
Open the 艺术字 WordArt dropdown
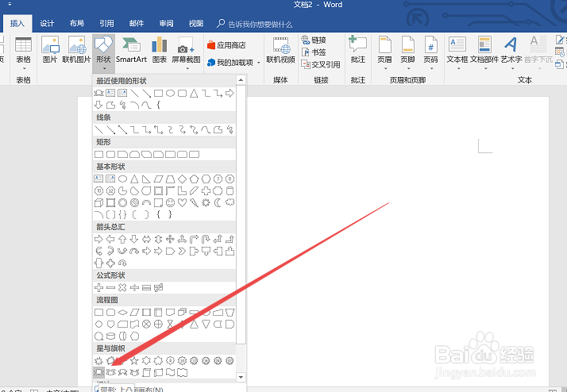point(511,52)
